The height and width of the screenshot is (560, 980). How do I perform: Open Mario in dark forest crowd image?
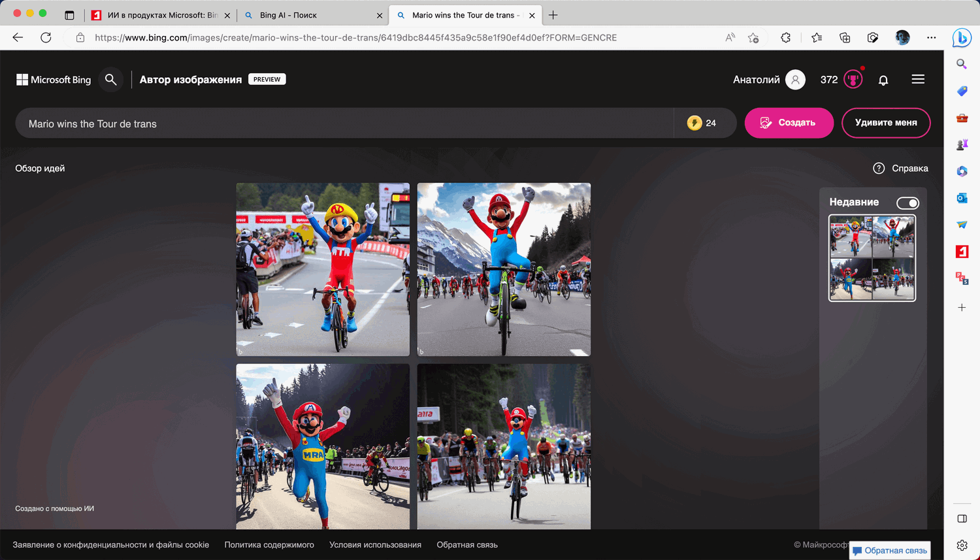504,446
